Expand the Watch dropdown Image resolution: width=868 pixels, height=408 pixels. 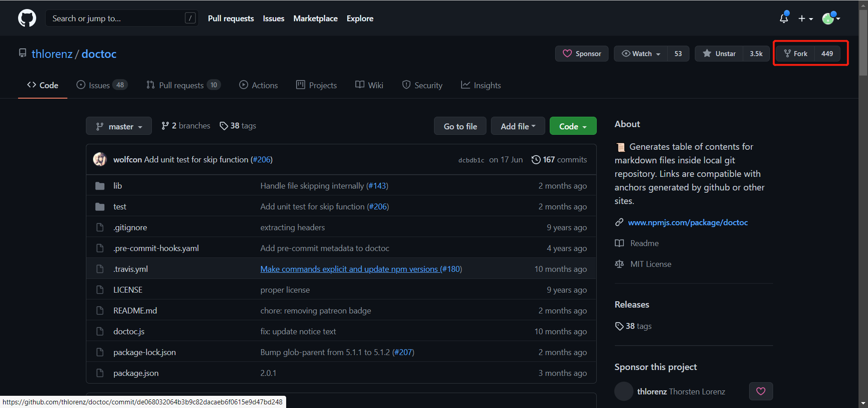(x=641, y=53)
